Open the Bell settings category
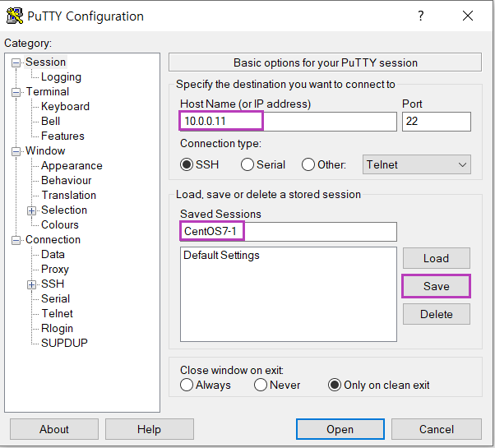 50,121
